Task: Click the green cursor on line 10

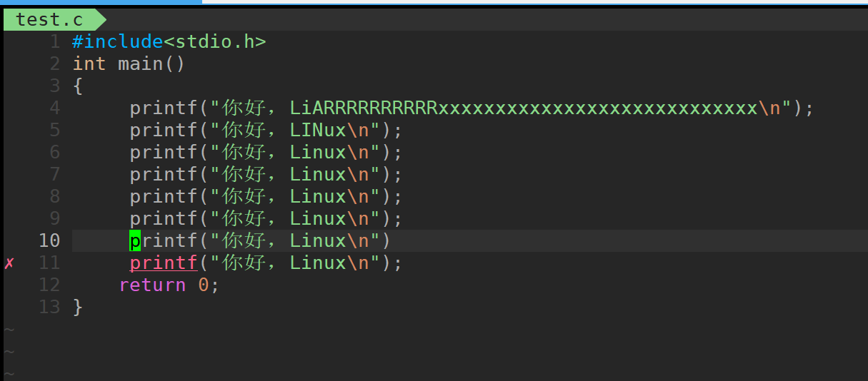Action: 135,240
